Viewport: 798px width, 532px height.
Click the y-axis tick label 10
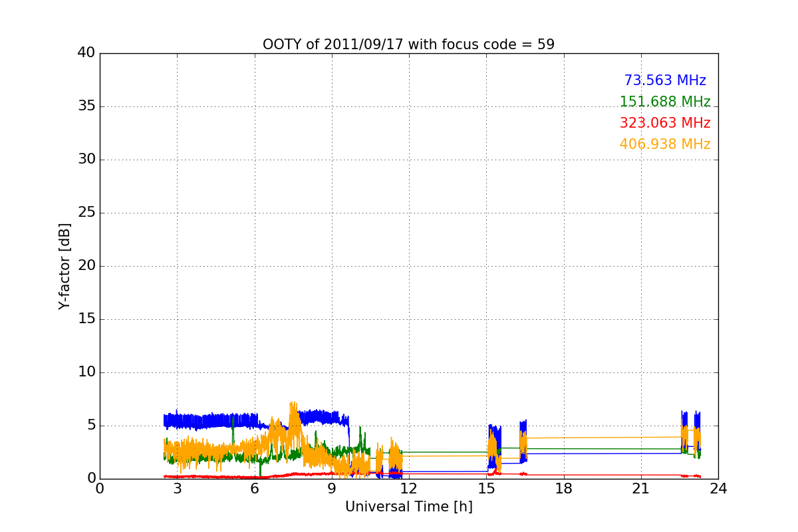tap(86, 372)
